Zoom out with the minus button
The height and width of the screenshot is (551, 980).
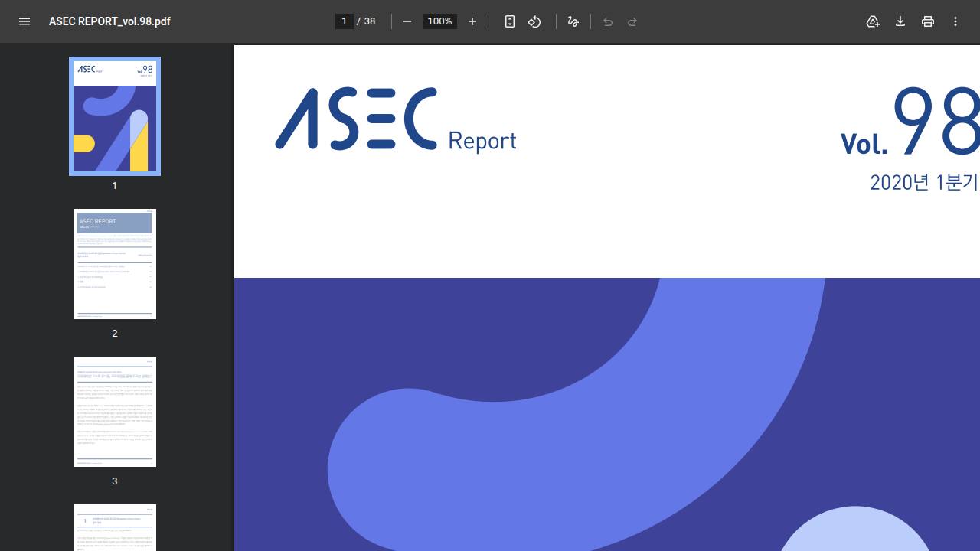pos(407,21)
